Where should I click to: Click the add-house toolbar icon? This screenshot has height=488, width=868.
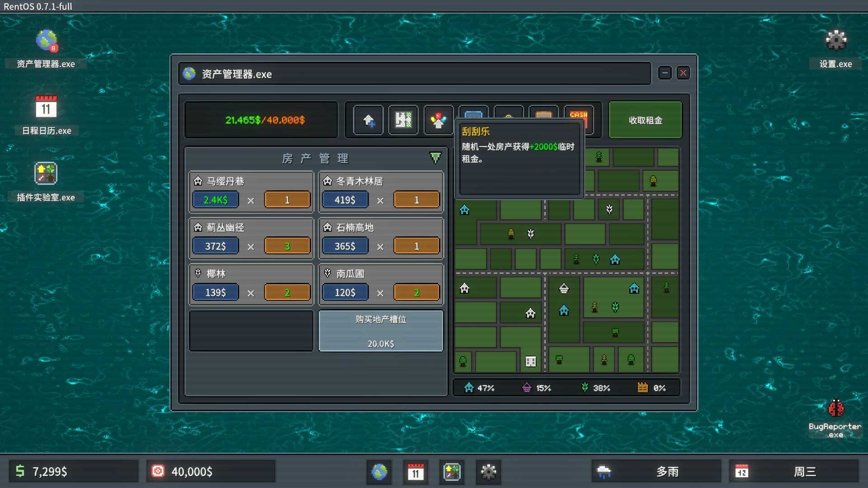(368, 120)
